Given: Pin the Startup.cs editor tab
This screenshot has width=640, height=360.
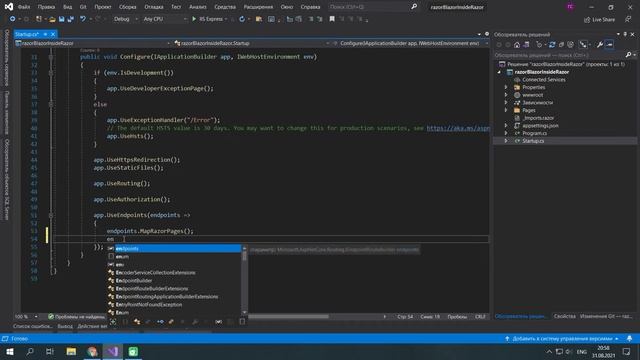Looking at the screenshot, I should 45,34.
